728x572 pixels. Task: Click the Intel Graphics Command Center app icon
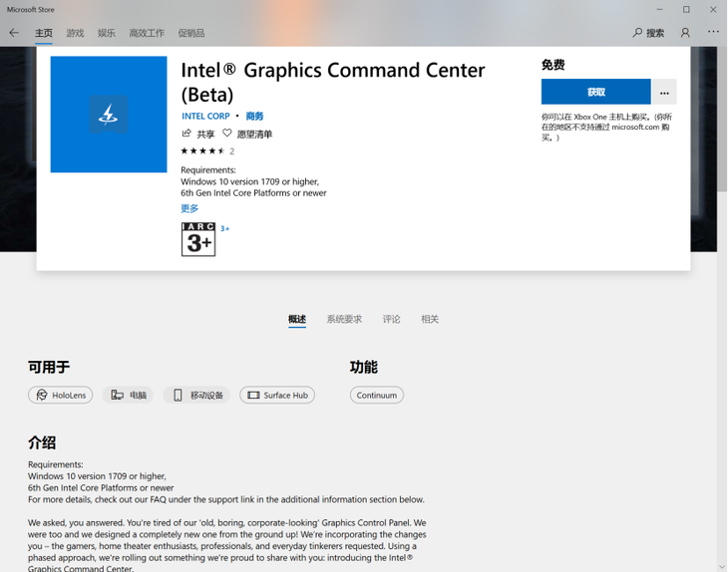(x=109, y=115)
